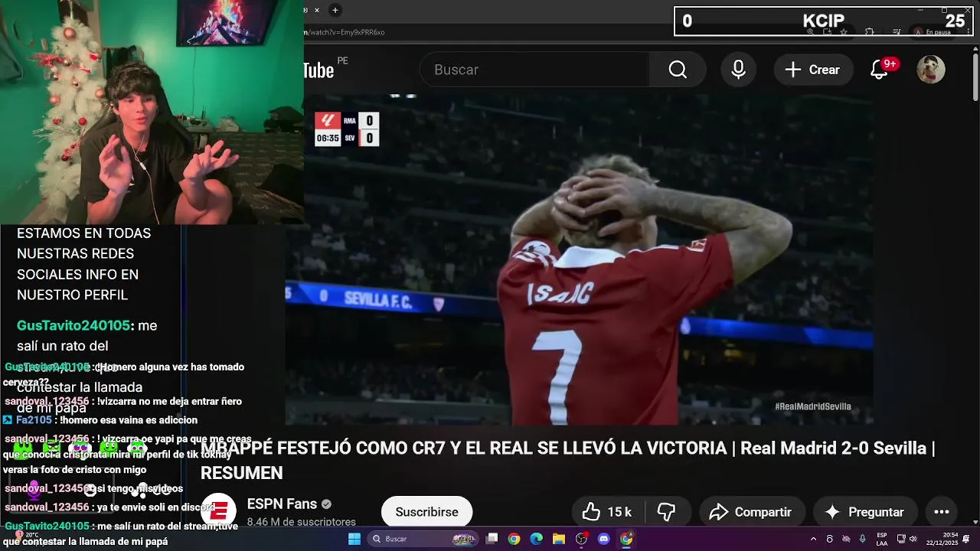Open the media control icon in Chrome toolbar

pyautogui.click(x=897, y=32)
